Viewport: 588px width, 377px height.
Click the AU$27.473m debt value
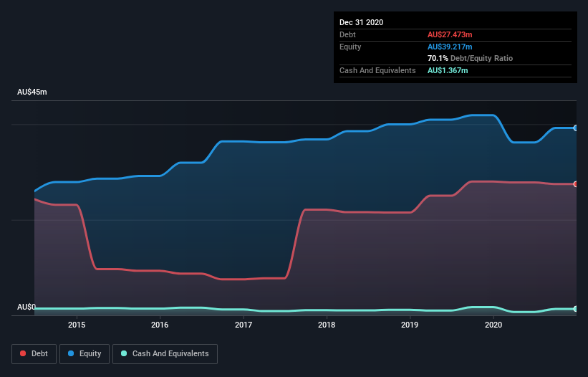[x=450, y=34]
